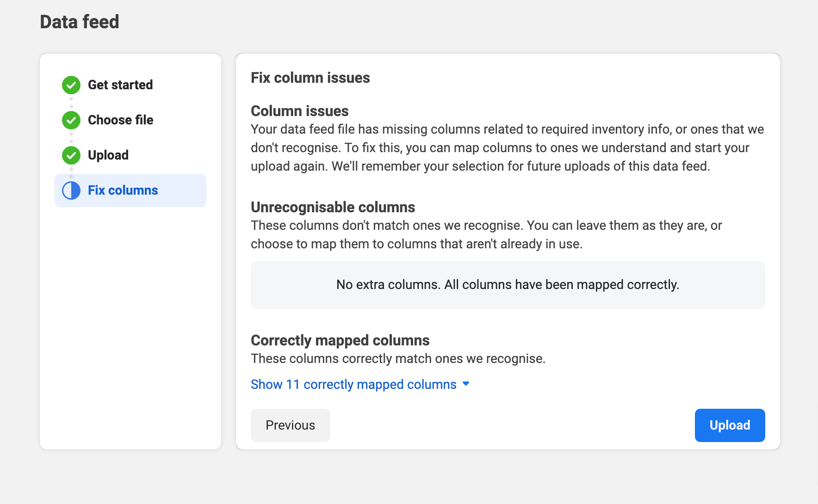Click the These columns correctly match text

click(x=398, y=359)
